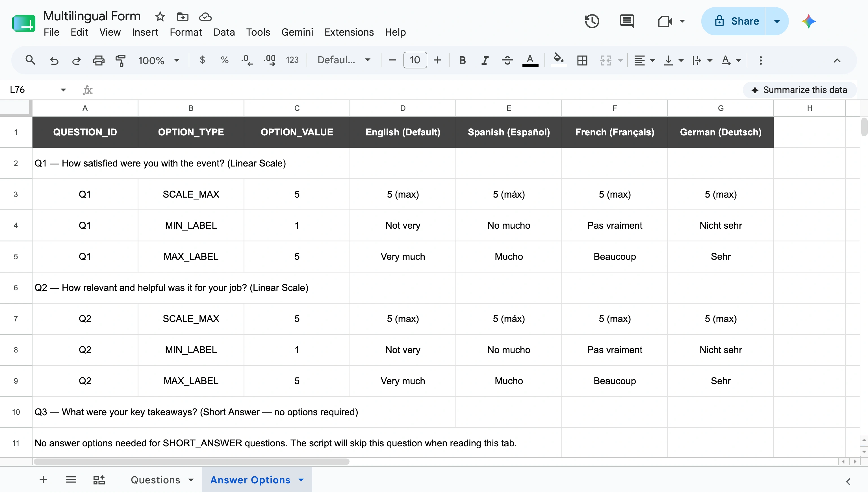Image resolution: width=868 pixels, height=493 pixels.
Task: Open Answer Options tab menu arrow
Action: coord(301,480)
